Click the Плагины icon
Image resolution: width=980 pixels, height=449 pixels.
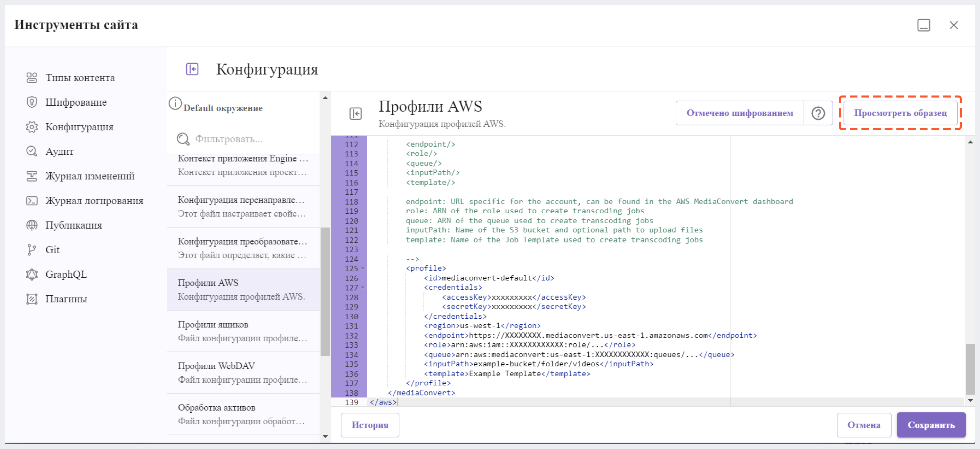[x=31, y=299]
